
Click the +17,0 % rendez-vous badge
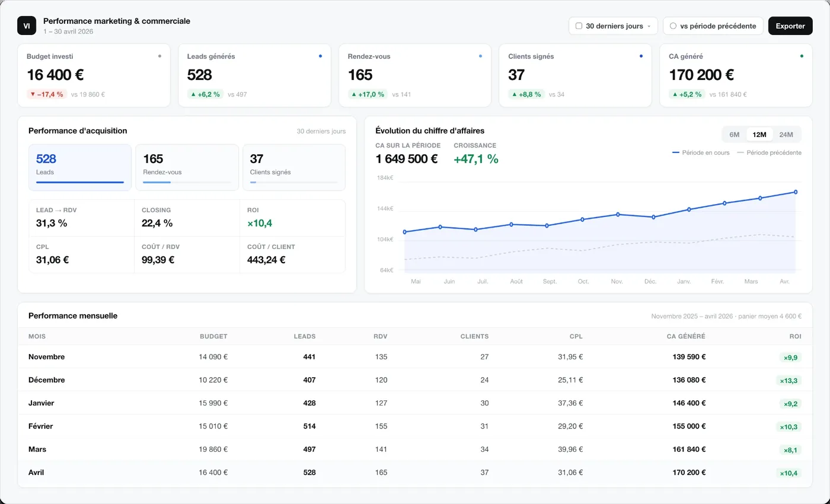(368, 94)
